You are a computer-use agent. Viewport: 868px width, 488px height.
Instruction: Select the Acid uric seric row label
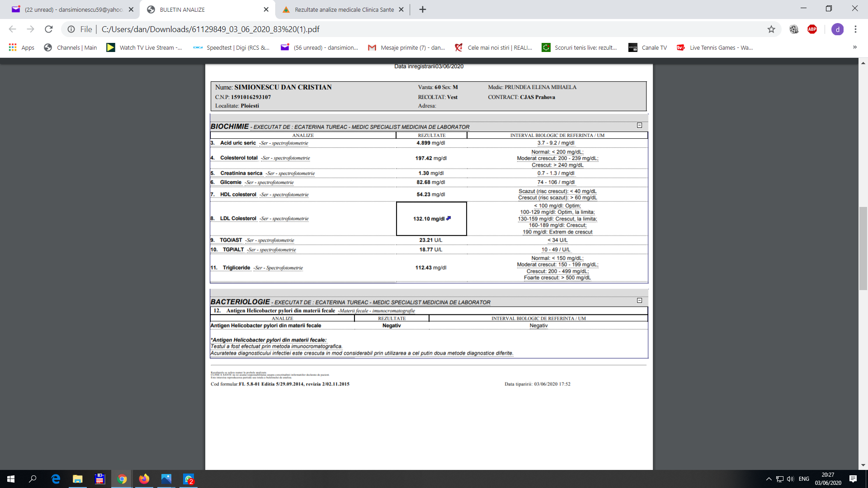[238, 143]
